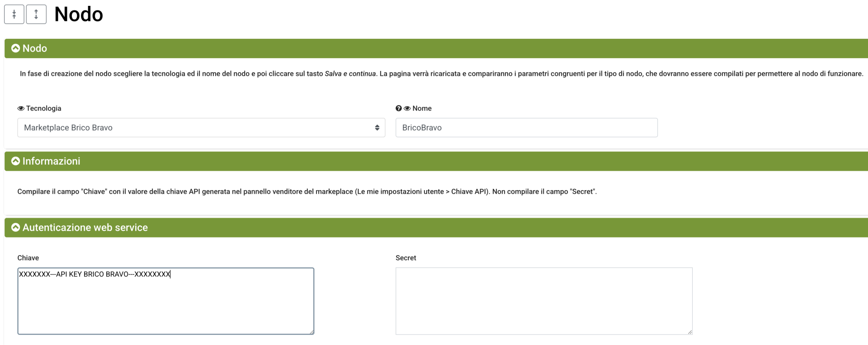Focus the Chiave API key text area
The image size is (868, 345).
pyautogui.click(x=165, y=301)
